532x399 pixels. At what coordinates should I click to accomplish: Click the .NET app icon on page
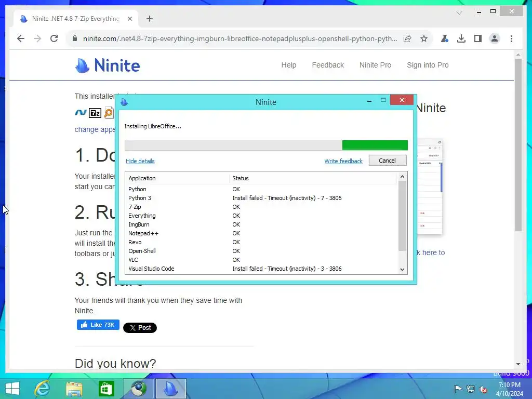tap(81, 112)
